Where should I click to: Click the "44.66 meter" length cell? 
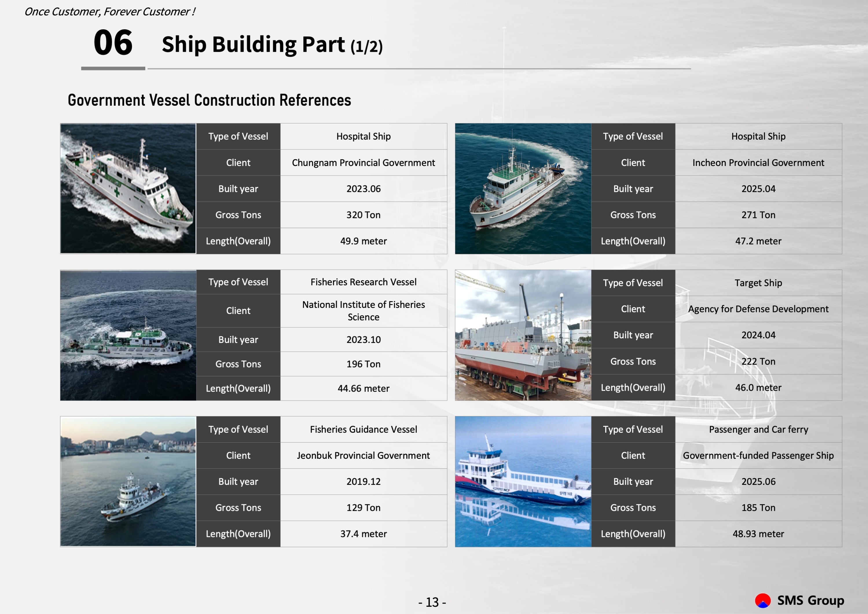click(x=364, y=388)
